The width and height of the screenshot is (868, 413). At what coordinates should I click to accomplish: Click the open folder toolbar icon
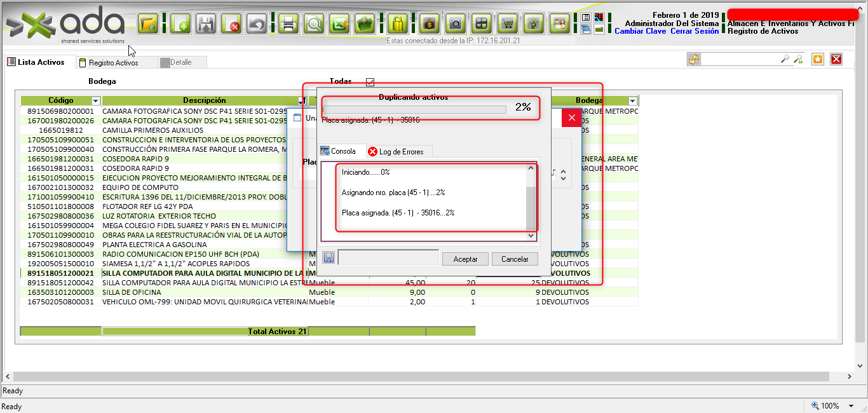click(148, 24)
